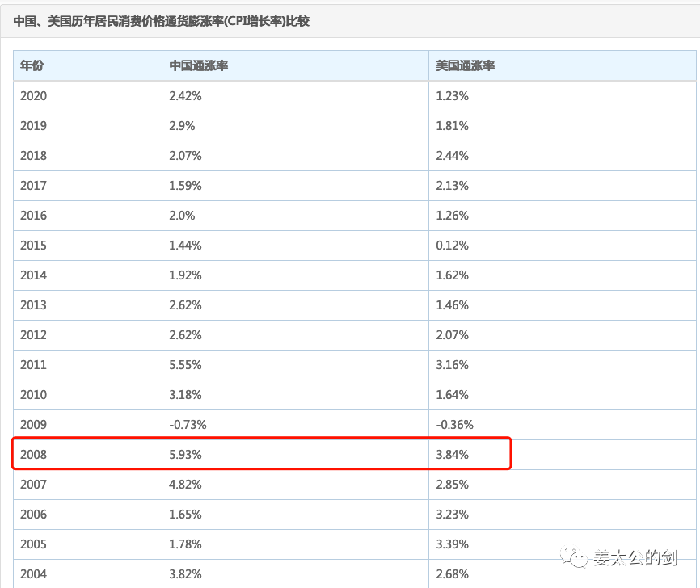Image resolution: width=700 pixels, height=588 pixels.
Task: Click China inflation value 1.59%
Action: 185,186
